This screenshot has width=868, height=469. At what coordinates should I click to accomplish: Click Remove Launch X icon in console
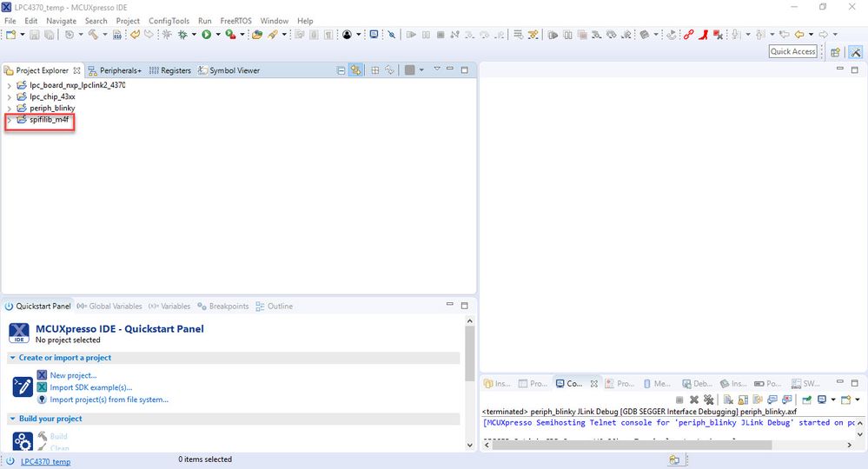tap(694, 400)
